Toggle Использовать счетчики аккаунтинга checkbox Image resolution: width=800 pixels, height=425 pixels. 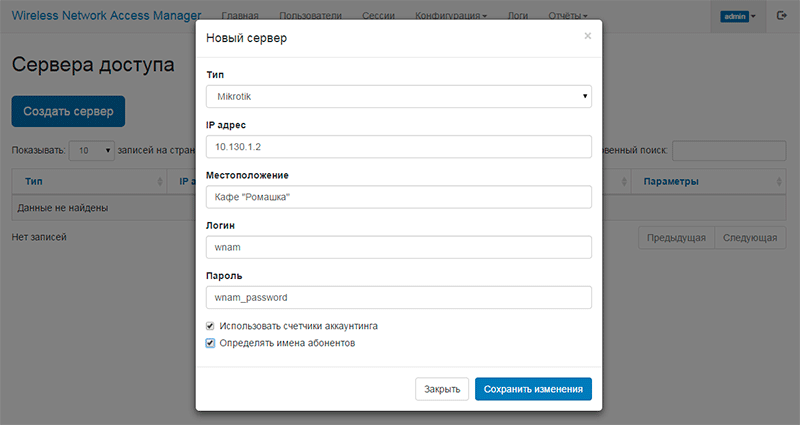click(x=210, y=326)
